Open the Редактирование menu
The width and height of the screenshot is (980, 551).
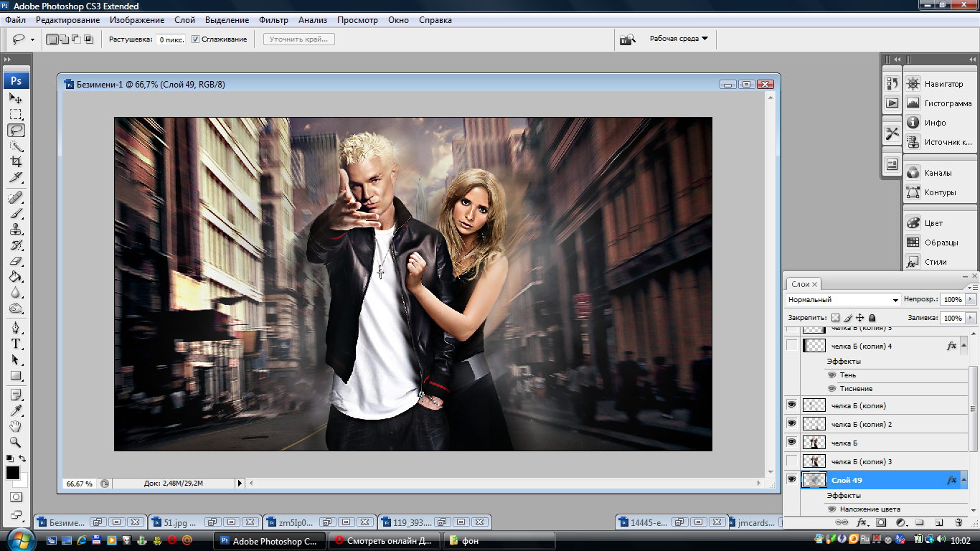pos(68,20)
